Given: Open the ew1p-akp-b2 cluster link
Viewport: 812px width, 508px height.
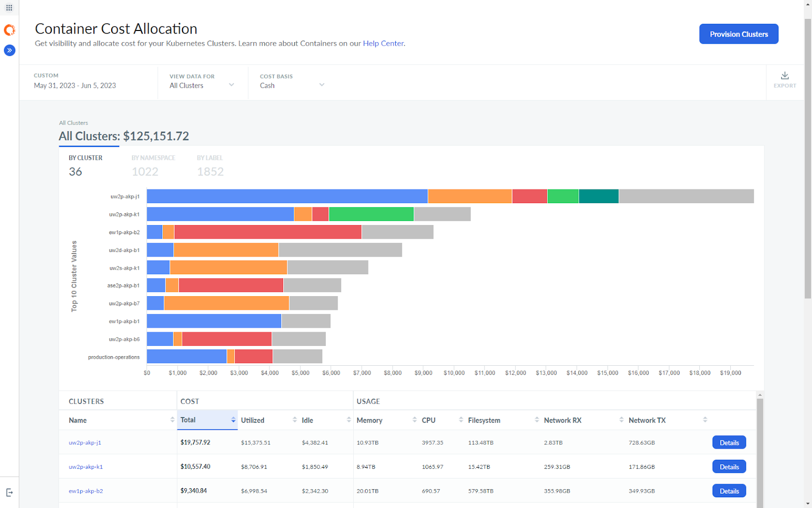Looking at the screenshot, I should click(x=86, y=491).
